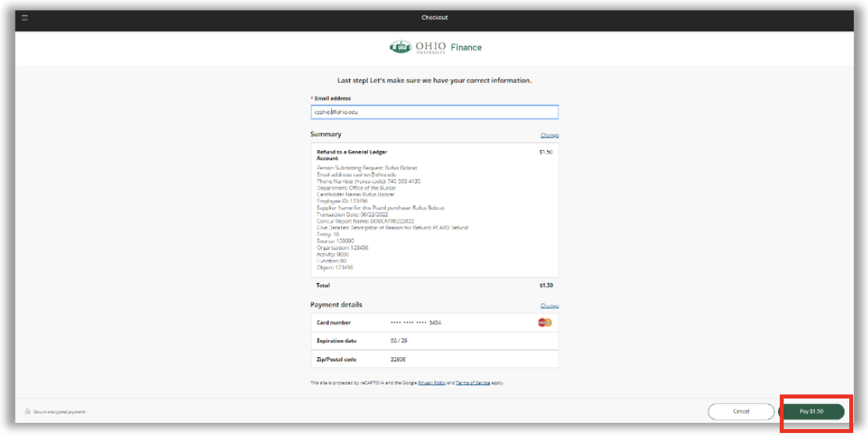This screenshot has height=440, width=868.
Task: Click the 'Object: 123456' line
Action: pos(335,268)
